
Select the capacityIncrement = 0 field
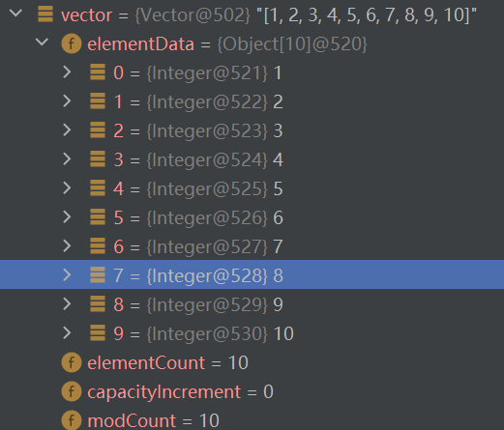tap(252, 391)
